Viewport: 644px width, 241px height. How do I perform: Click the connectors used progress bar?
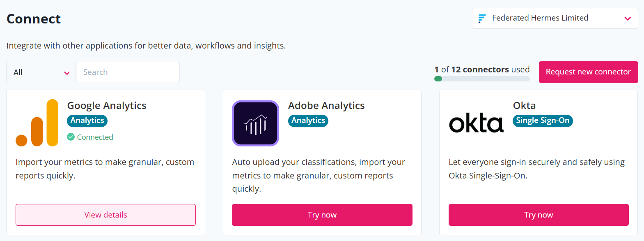click(x=482, y=79)
